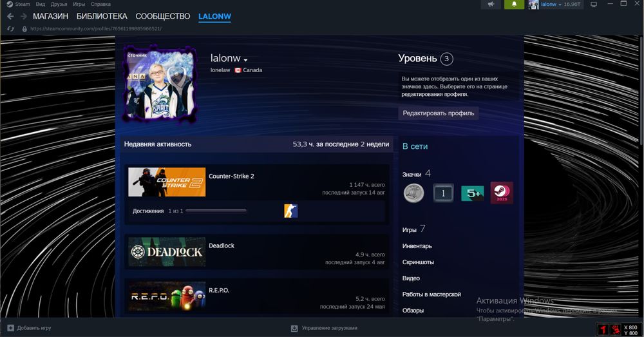Open the green notifications bell
Image resolution: width=644 pixels, height=337 pixels.
click(514, 4)
